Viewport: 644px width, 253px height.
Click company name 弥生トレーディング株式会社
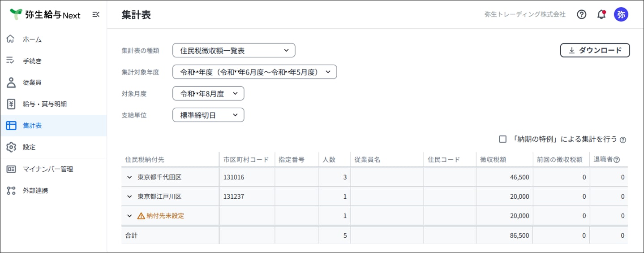click(525, 14)
